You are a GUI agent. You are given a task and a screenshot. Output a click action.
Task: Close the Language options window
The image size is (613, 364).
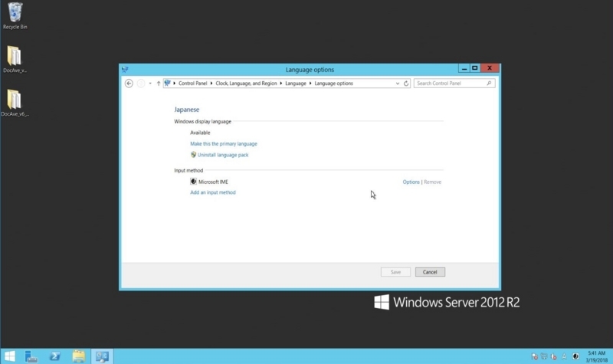point(490,68)
